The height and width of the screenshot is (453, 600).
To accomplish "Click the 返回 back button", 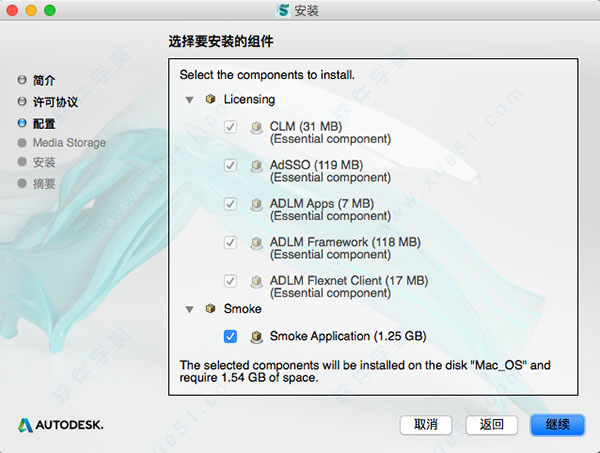I will tap(492, 425).
